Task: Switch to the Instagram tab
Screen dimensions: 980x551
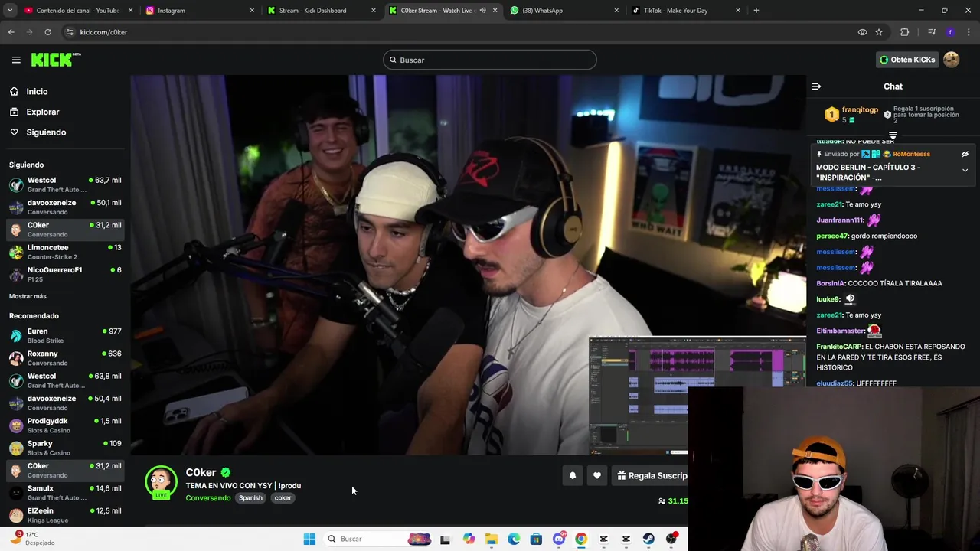Action: (199, 11)
